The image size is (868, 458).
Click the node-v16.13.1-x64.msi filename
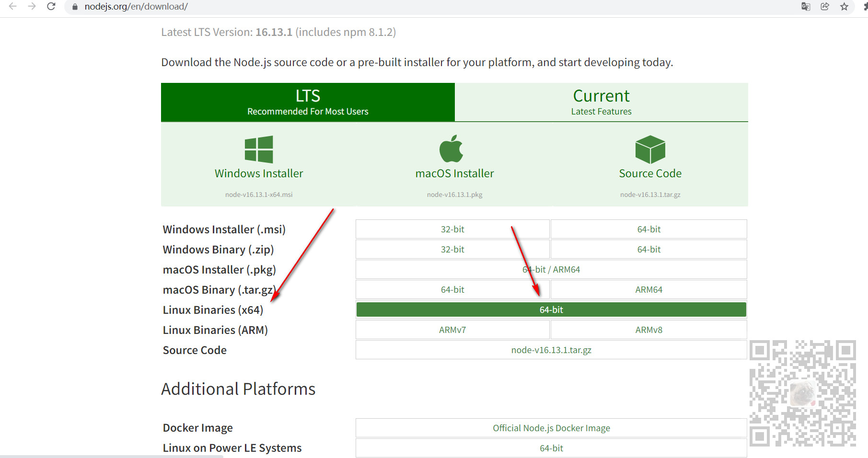click(259, 195)
